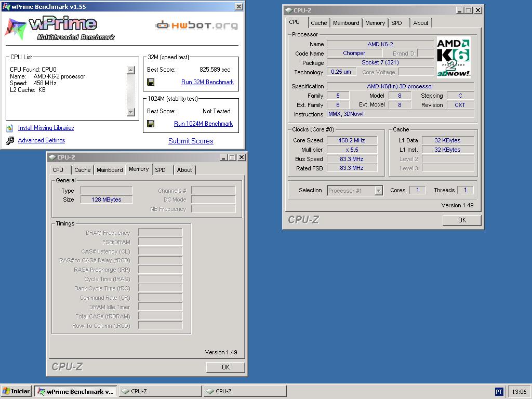Click the hwbot.org logo
Screen dimensions: 532x399
tap(196, 25)
